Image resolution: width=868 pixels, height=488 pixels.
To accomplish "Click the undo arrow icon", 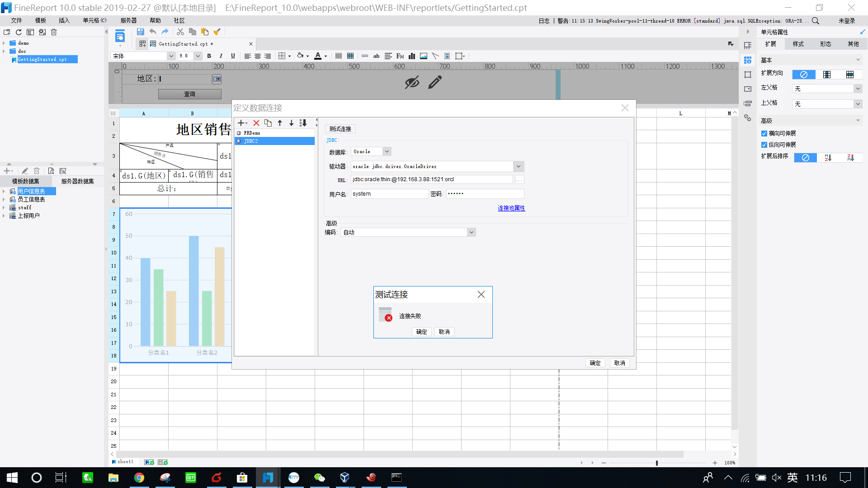I will point(153,32).
